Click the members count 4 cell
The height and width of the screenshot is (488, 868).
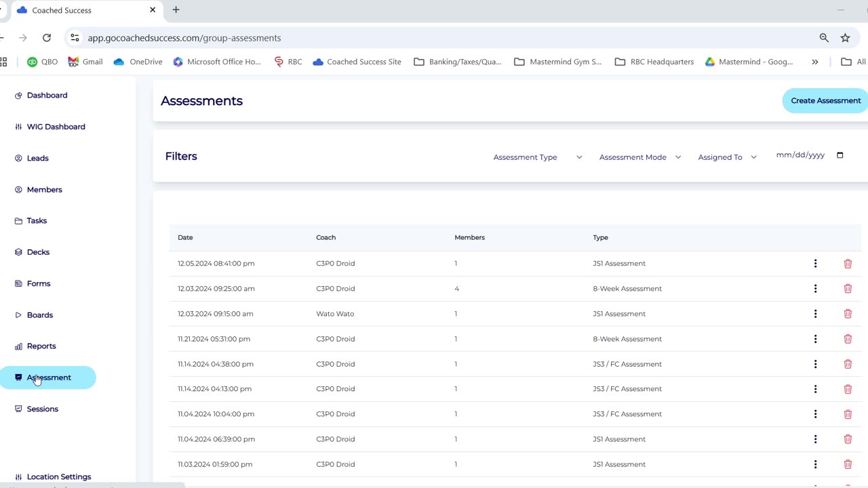coord(456,289)
